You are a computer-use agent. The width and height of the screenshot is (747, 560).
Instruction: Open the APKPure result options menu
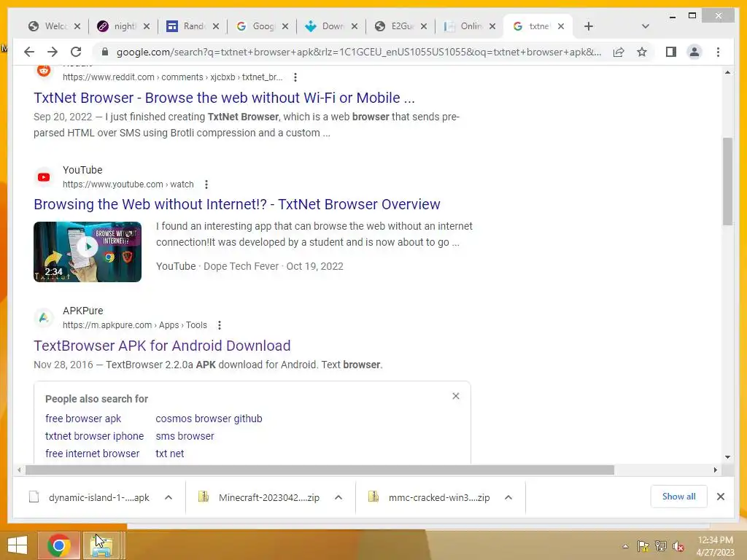pyautogui.click(x=219, y=325)
